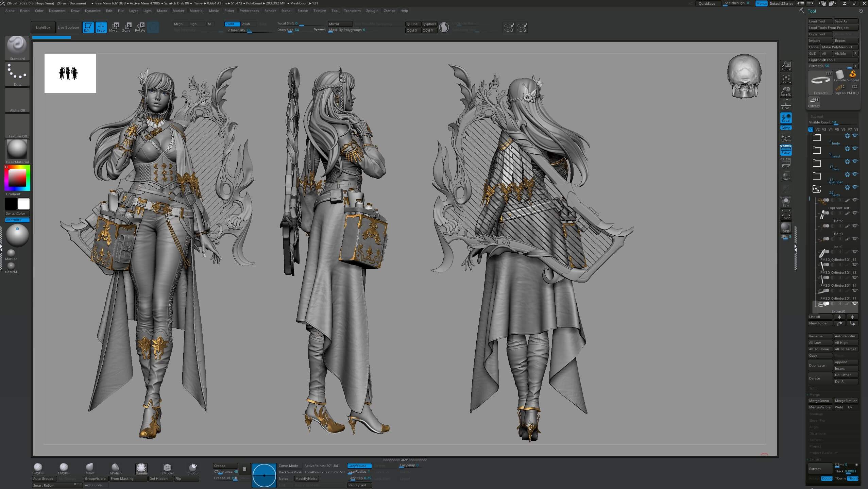Pick a color in the color picker square

tap(17, 178)
